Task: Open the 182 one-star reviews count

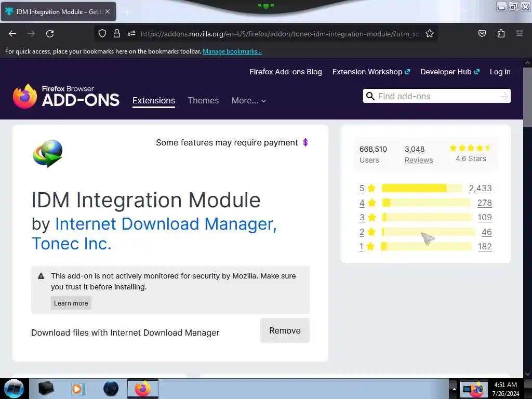Action: 485,246
